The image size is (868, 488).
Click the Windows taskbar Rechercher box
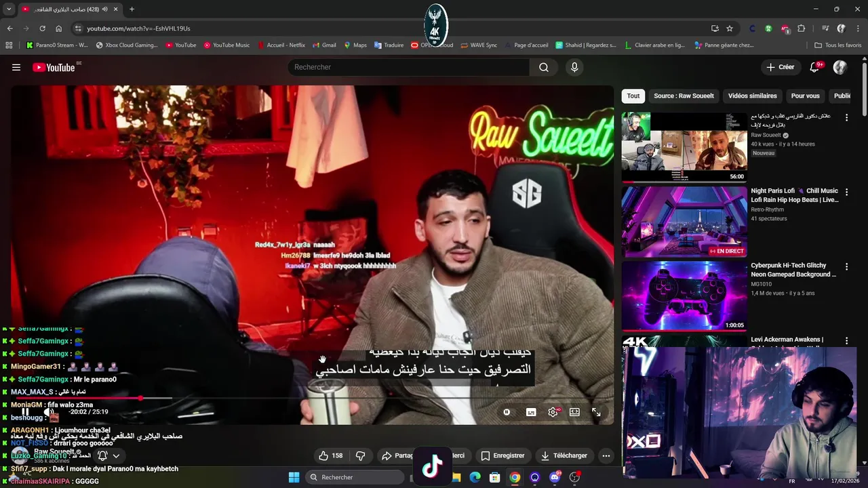[355, 477]
